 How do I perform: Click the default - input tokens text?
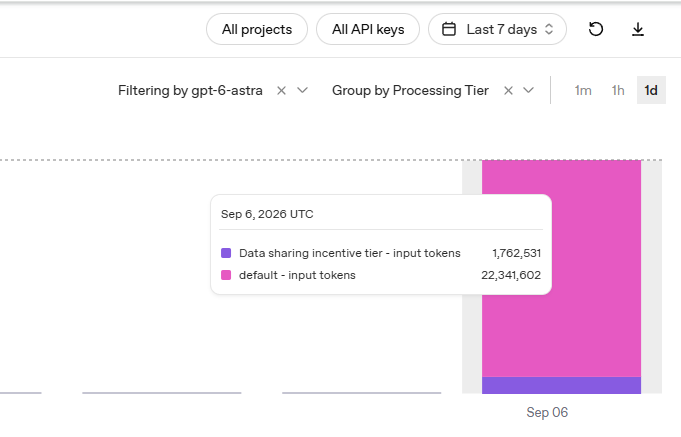click(x=297, y=275)
